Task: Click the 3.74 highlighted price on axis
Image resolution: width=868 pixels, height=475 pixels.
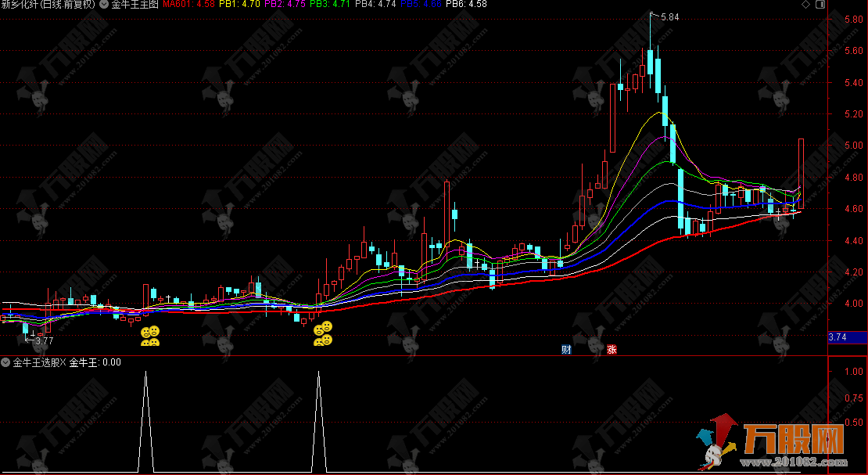Action: click(838, 337)
